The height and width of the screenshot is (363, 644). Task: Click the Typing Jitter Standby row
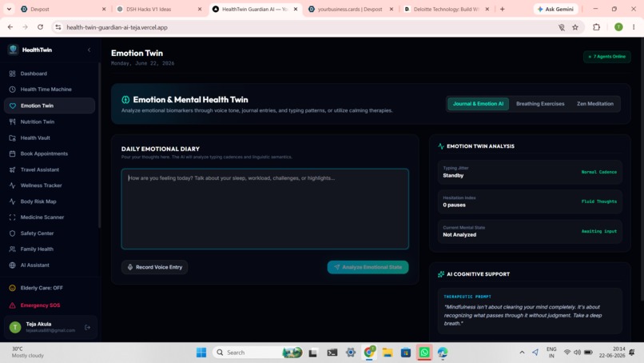point(530,172)
